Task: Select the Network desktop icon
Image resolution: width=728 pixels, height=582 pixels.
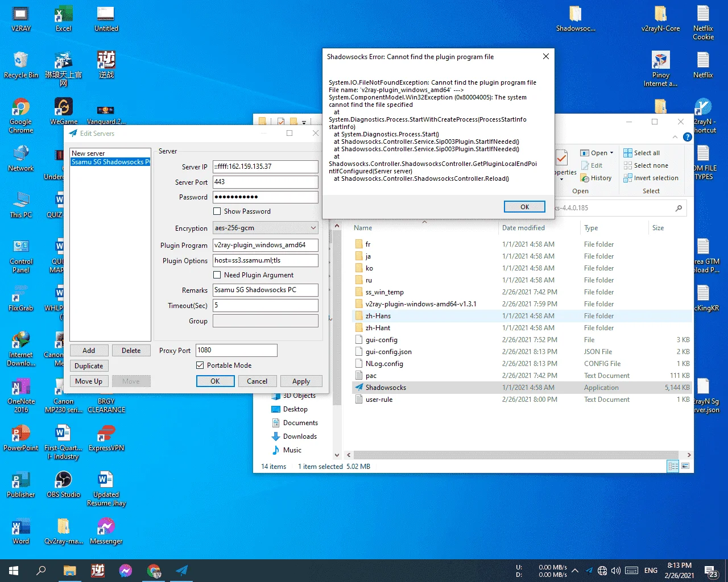Action: (x=21, y=158)
